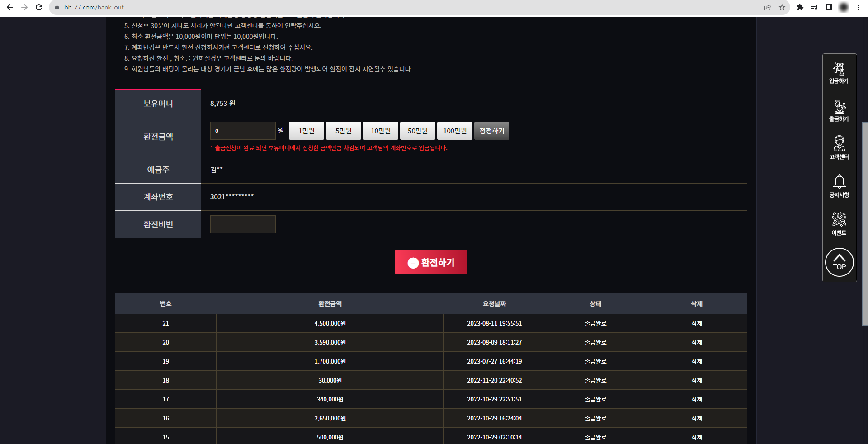Screen dimensions: 868x444
Task: Submit with the red 환전하기 button
Action: coord(431,262)
